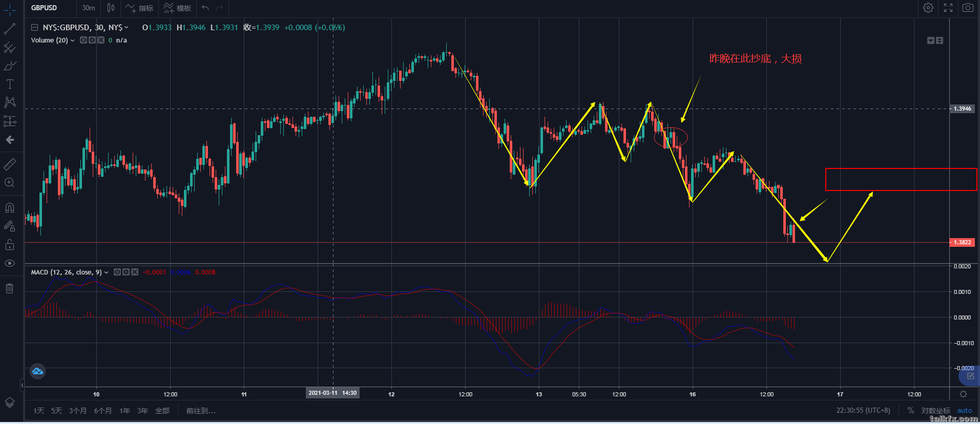Open the pitchfork tools

coord(10,48)
